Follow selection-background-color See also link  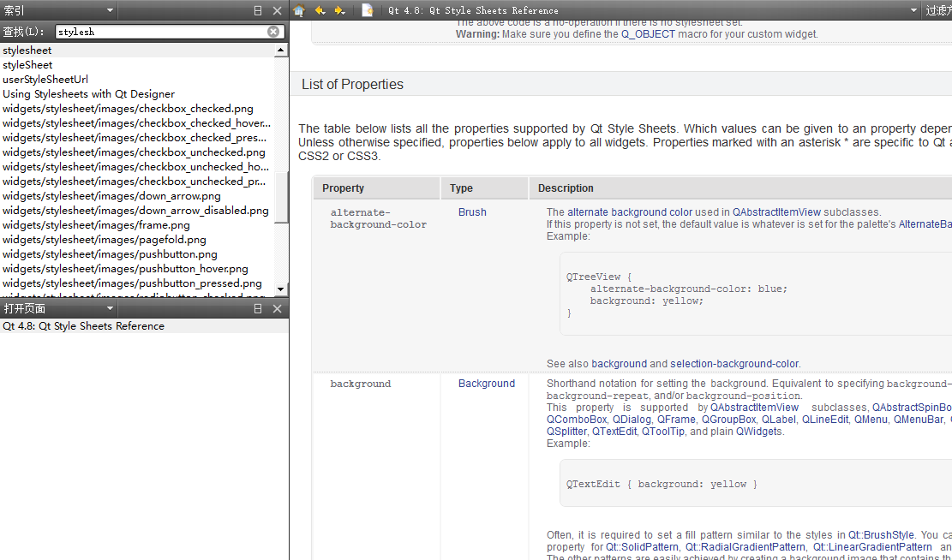pos(734,364)
